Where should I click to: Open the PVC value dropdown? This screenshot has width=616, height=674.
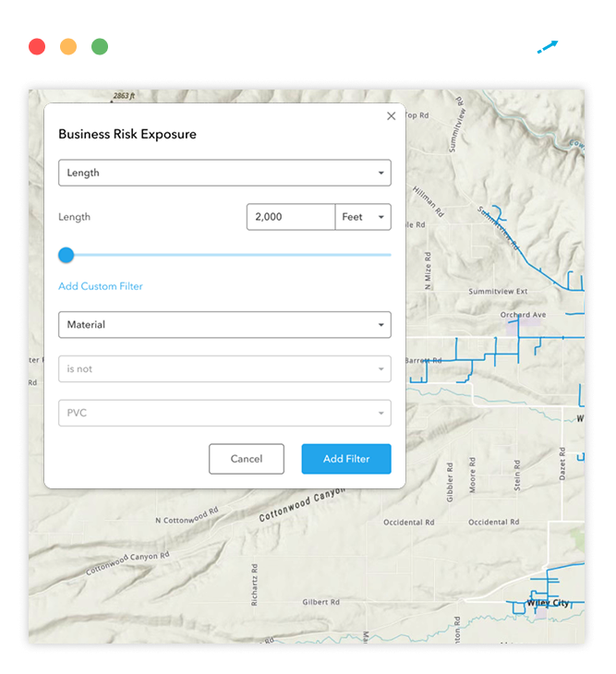click(x=224, y=413)
